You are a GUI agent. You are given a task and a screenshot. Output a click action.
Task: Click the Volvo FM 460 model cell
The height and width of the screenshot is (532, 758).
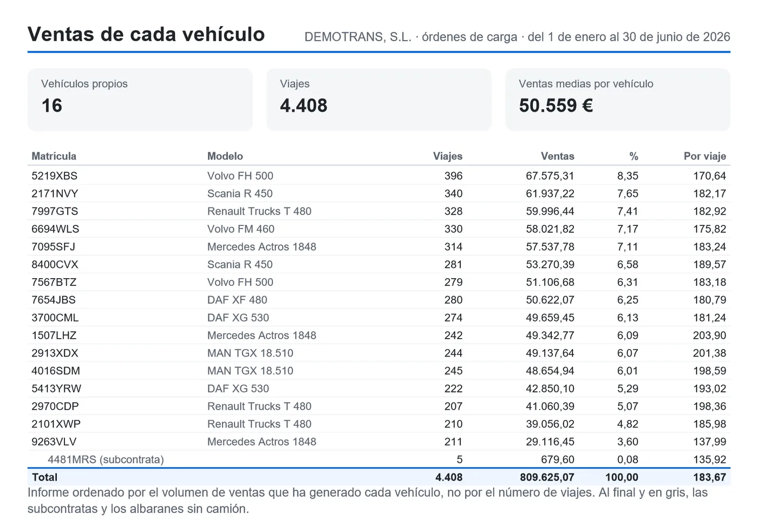tap(241, 229)
